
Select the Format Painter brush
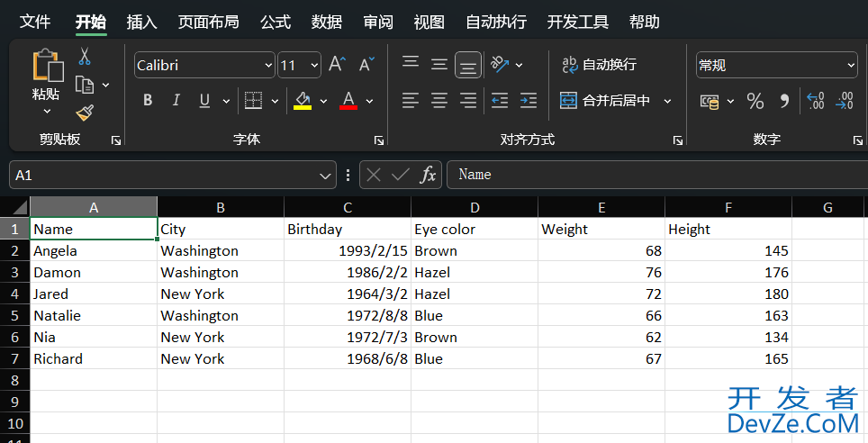85,113
